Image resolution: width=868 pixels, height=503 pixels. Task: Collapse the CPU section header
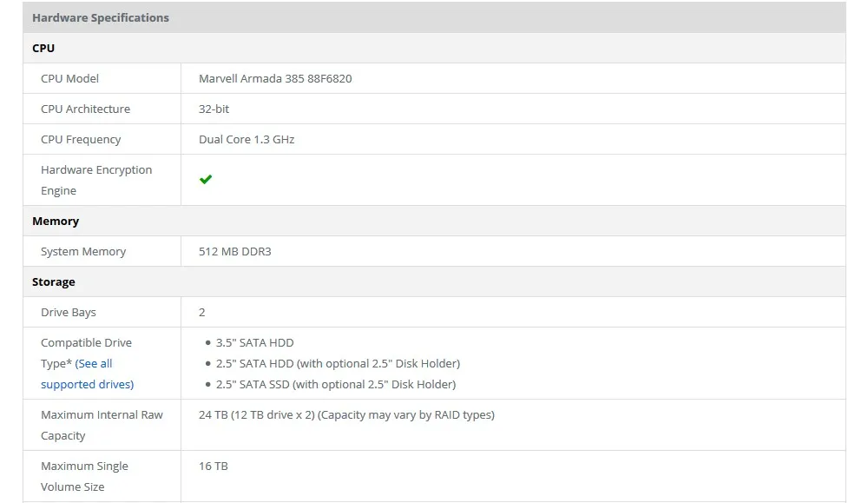[x=43, y=48]
